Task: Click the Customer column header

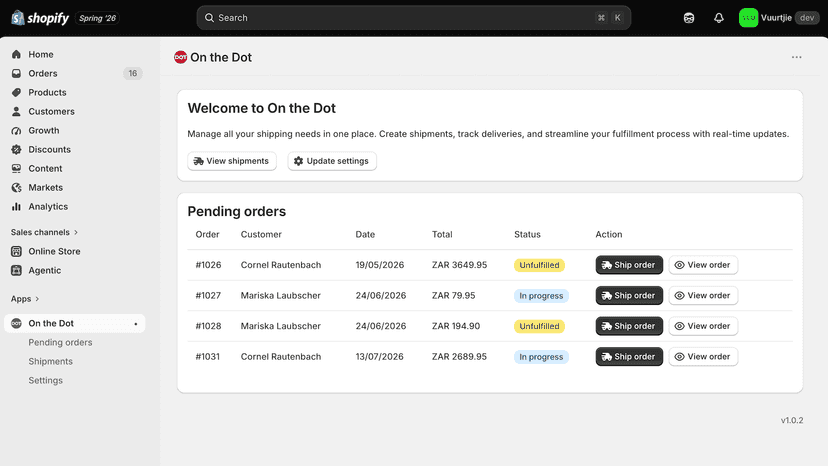Action: click(x=261, y=235)
